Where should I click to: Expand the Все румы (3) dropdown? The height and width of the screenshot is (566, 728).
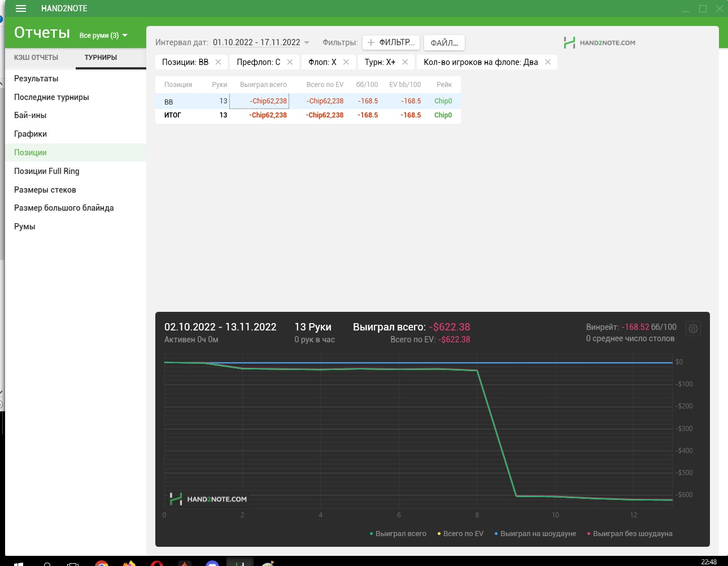click(103, 35)
